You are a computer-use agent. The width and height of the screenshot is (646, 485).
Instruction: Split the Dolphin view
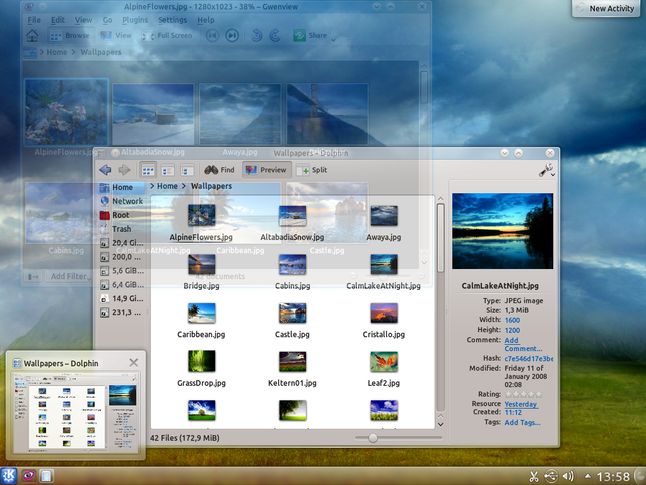(x=312, y=170)
